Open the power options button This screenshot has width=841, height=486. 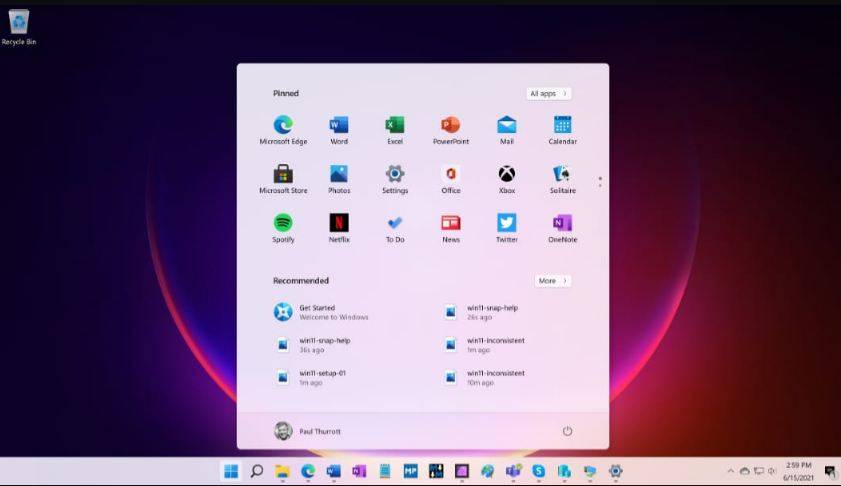pos(567,431)
